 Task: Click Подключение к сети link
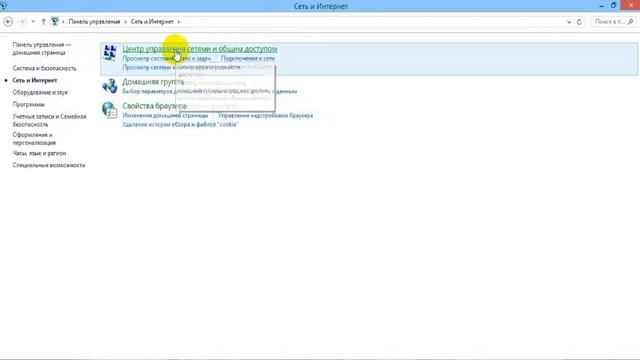tap(248, 58)
